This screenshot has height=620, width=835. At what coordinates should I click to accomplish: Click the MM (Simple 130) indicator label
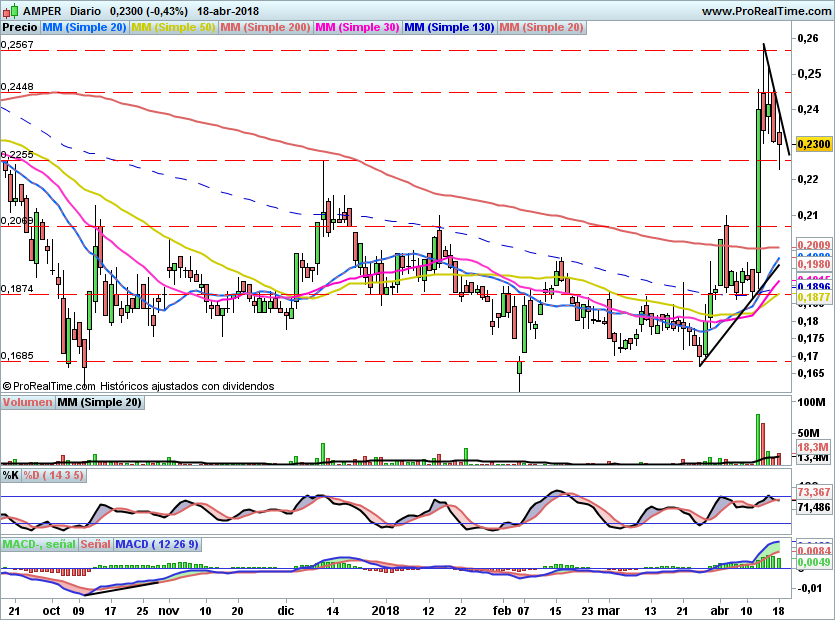click(449, 27)
